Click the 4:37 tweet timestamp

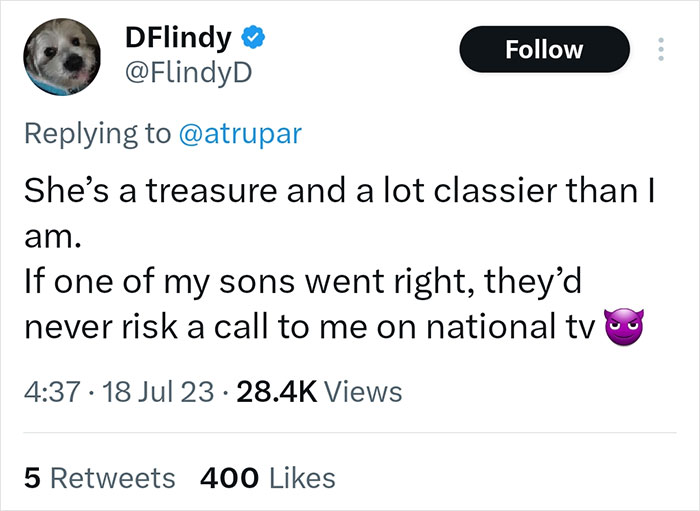(x=46, y=392)
